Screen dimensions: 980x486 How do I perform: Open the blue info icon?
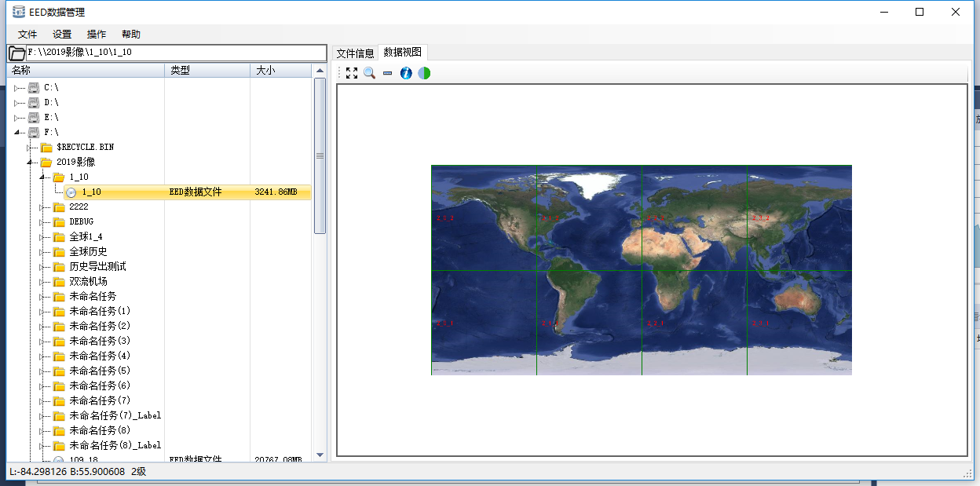pyautogui.click(x=406, y=73)
